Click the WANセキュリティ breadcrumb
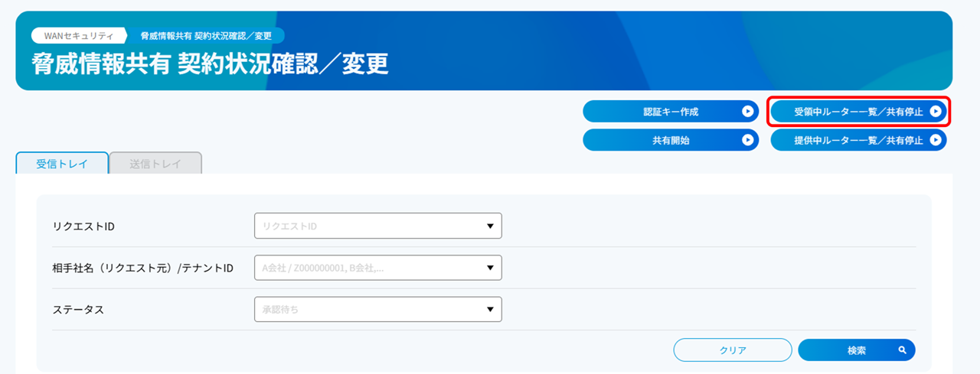Image resolution: width=980 pixels, height=374 pixels. pos(79,35)
